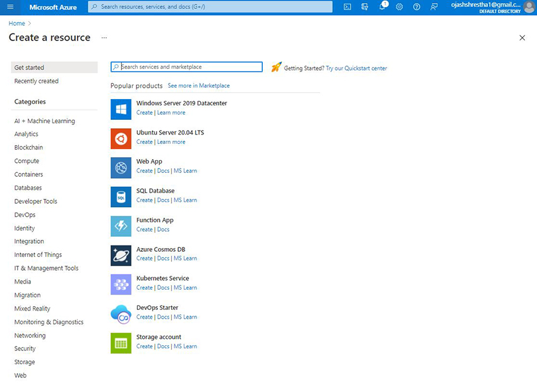Image resolution: width=537 pixels, height=392 pixels.
Task: Click the help question mark icon
Action: pyautogui.click(x=416, y=6)
